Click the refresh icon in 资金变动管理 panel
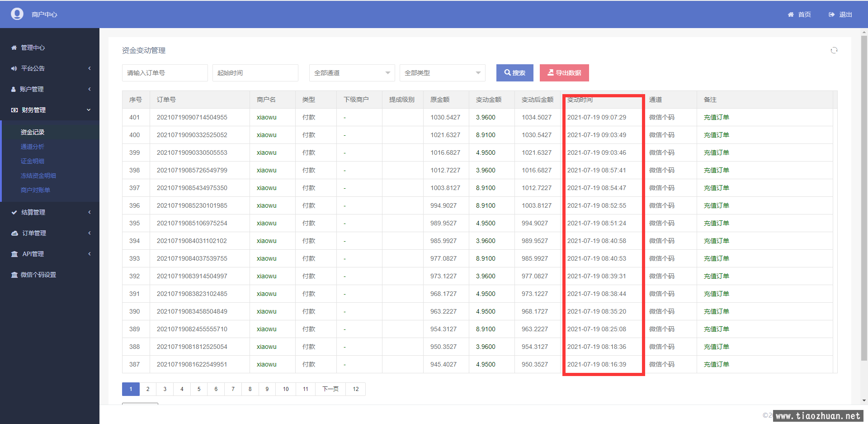Screen dimensions: 868x424 pyautogui.click(x=834, y=50)
